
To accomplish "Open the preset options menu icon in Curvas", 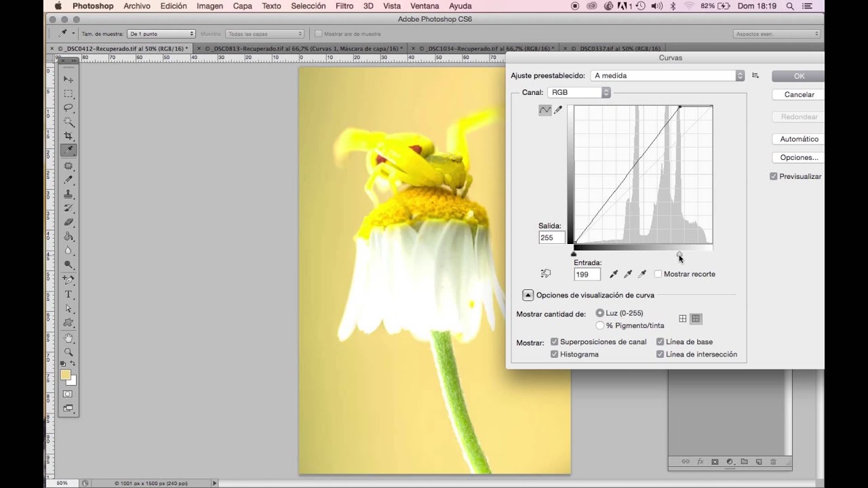I will point(755,76).
